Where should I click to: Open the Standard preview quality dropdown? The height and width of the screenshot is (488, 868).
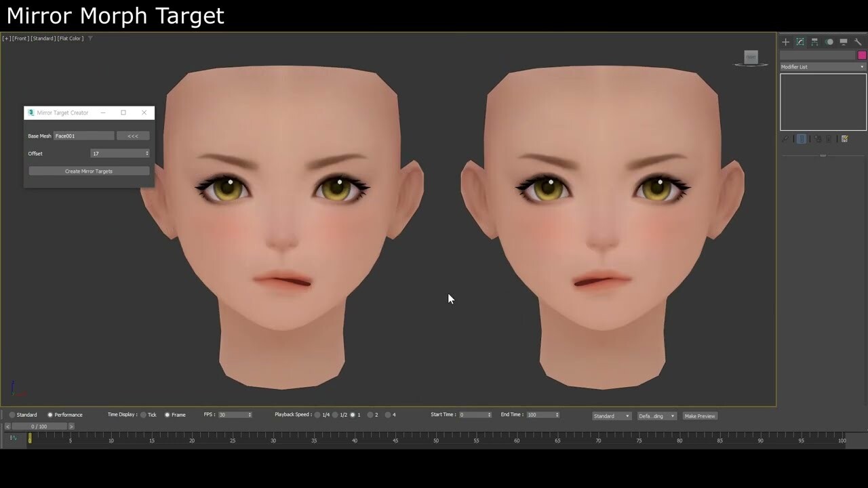click(x=610, y=415)
